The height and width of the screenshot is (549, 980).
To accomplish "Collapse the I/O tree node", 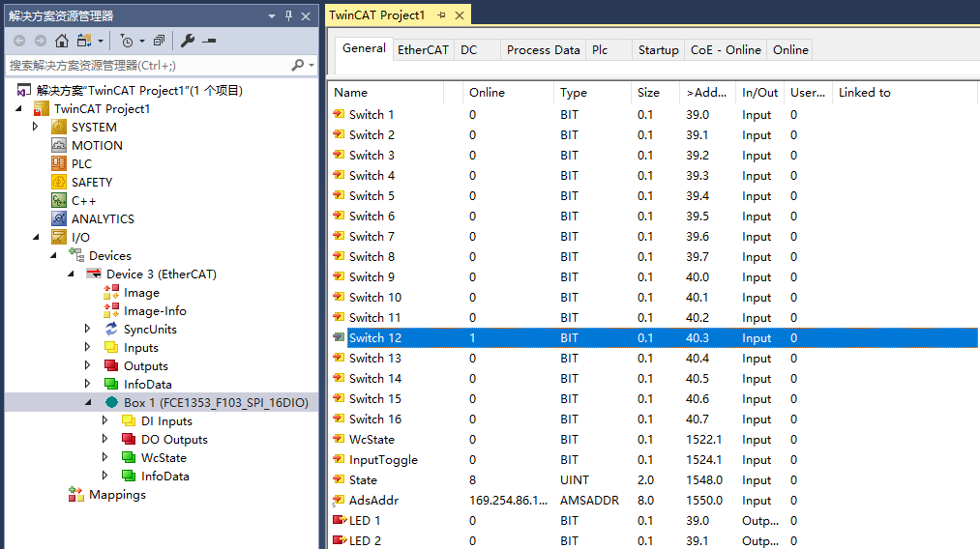I will click(36, 238).
